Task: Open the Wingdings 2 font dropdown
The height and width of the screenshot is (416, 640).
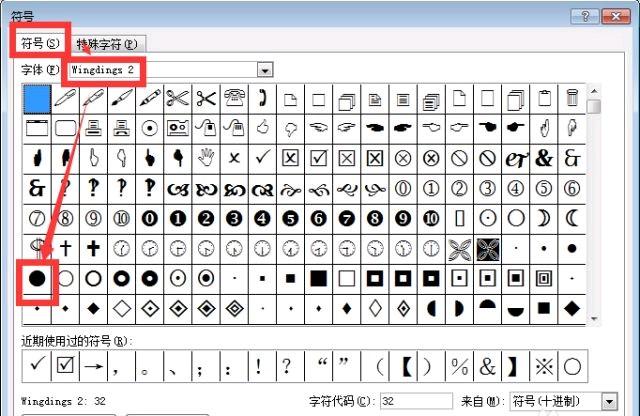Action: point(265,70)
